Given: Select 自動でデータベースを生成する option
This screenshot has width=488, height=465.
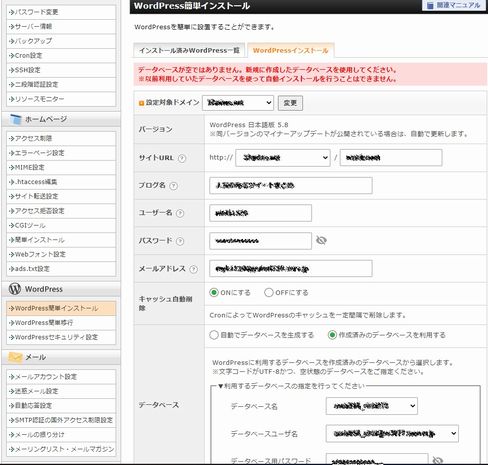Looking at the screenshot, I should (x=214, y=335).
